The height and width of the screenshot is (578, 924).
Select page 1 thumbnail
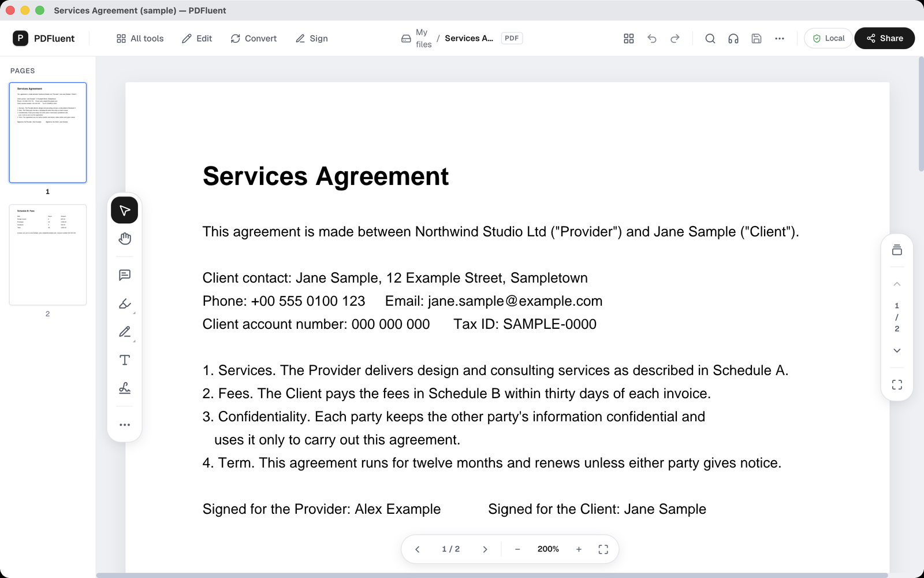(x=48, y=133)
